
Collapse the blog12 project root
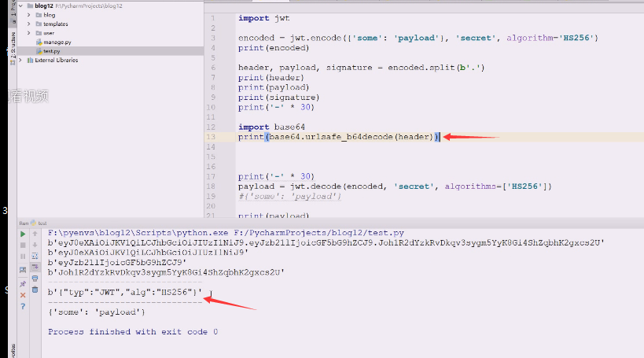tap(20, 6)
